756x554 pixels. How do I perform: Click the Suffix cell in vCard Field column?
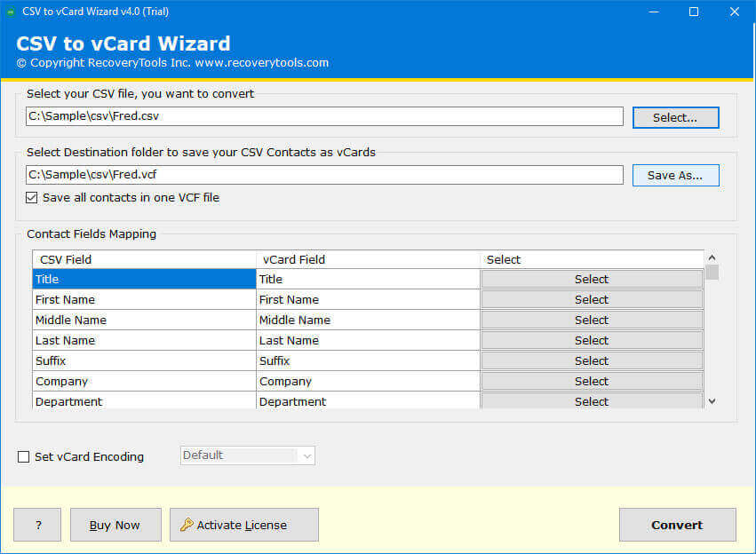click(x=369, y=360)
